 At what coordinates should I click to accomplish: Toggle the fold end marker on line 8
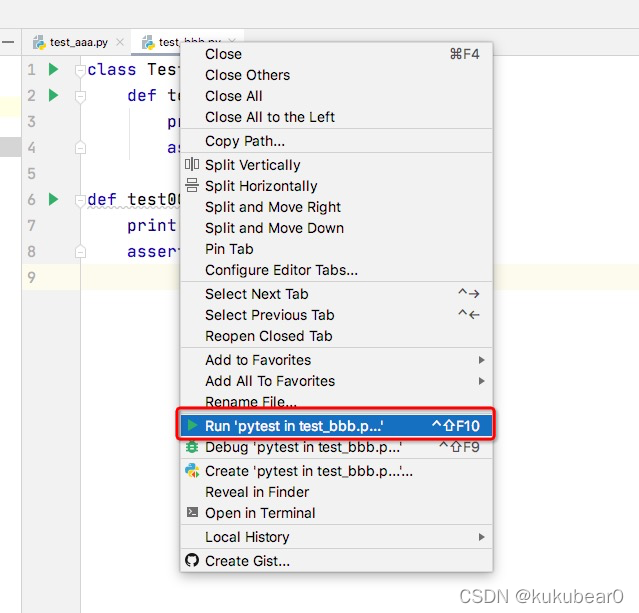pos(80,252)
